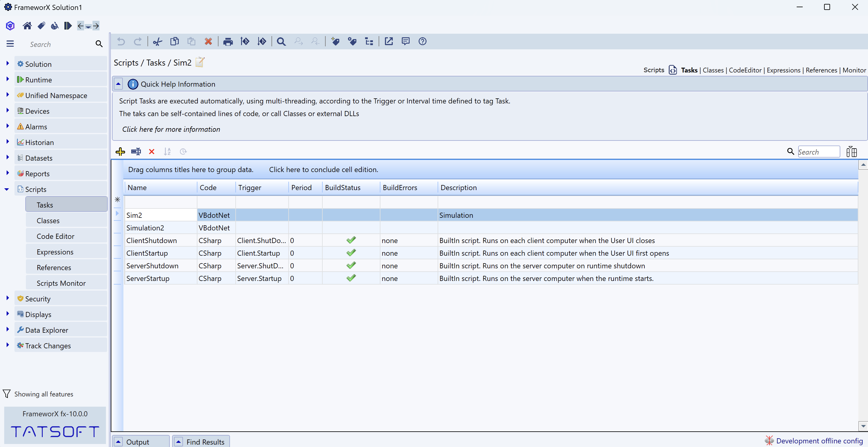868x447 pixels.
Task: Expand the Output panel
Action: pyautogui.click(x=118, y=442)
